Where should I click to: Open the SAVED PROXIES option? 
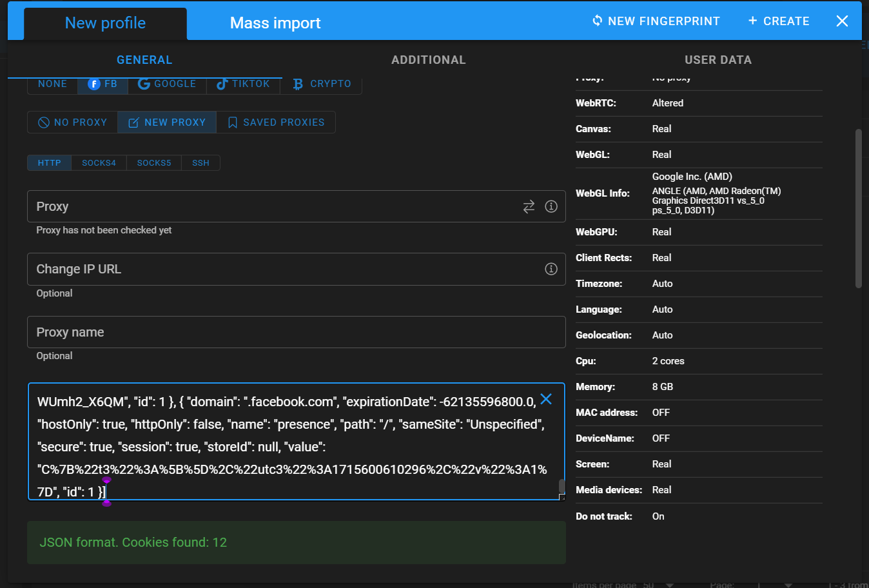[276, 122]
